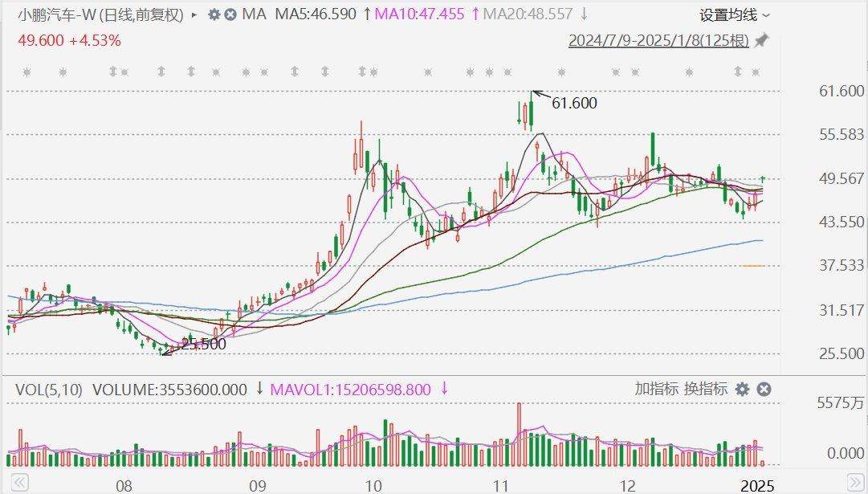868x494 pixels.
Task: Open the MA indicator settings gear
Action: click(214, 14)
